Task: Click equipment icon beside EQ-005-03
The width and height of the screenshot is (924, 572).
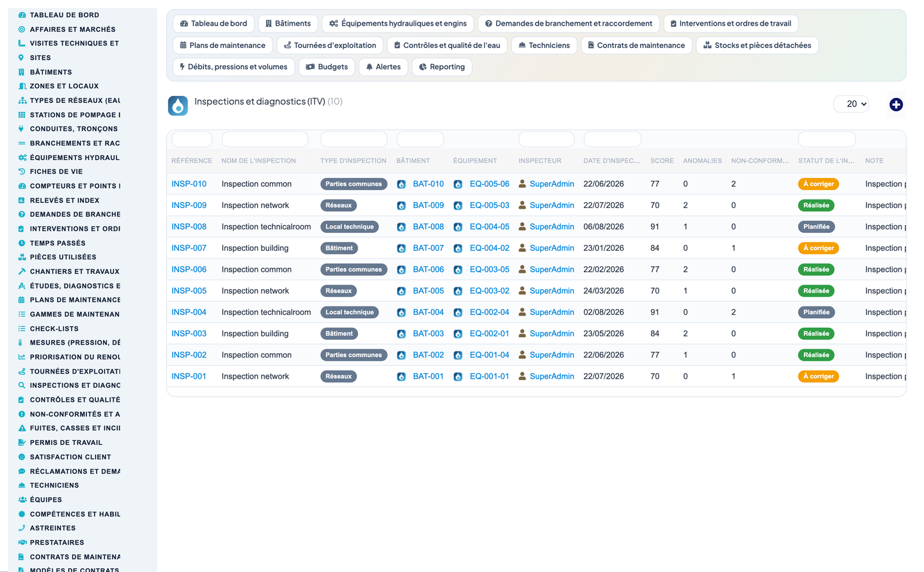Action: click(x=458, y=205)
